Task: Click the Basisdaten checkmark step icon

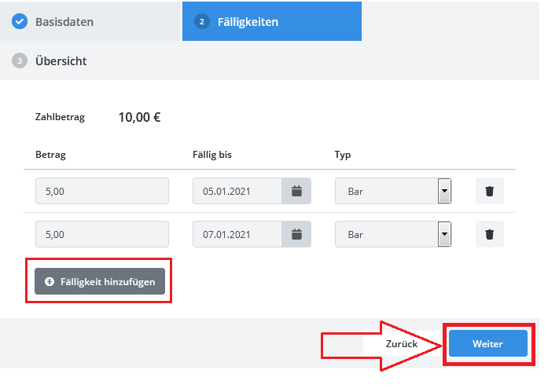Action: 20,22
